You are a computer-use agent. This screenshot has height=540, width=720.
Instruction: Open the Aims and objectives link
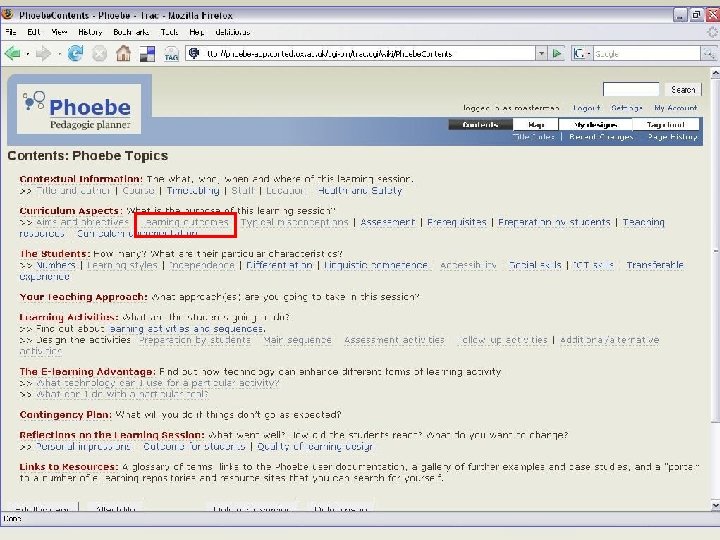(x=82, y=222)
